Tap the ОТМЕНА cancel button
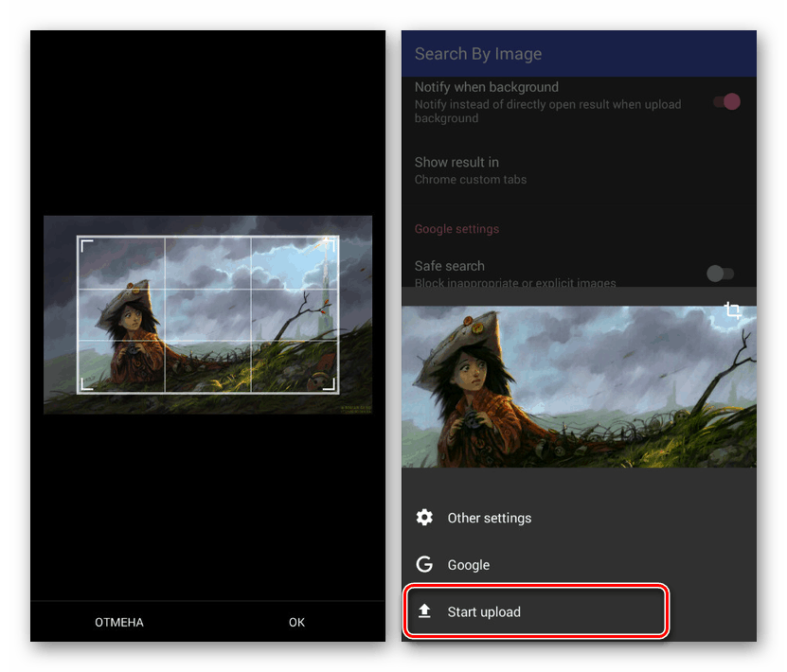 [119, 623]
